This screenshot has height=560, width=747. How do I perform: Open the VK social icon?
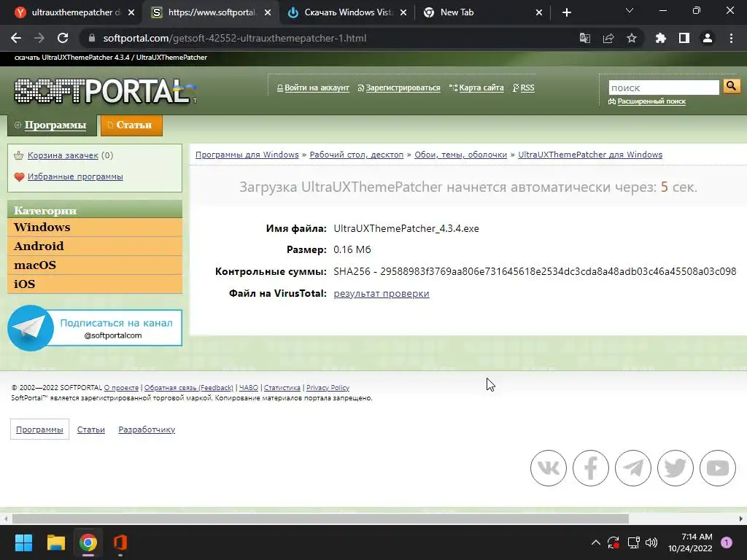pos(549,468)
